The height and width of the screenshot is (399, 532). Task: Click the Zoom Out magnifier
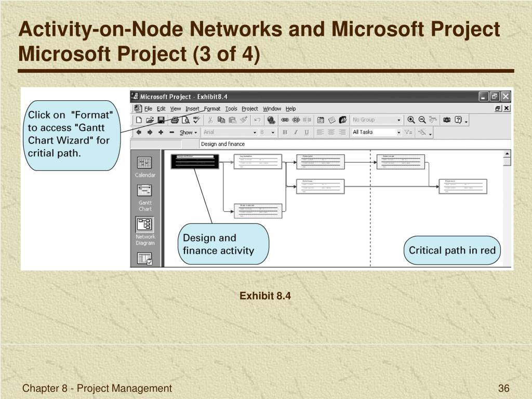[422, 120]
